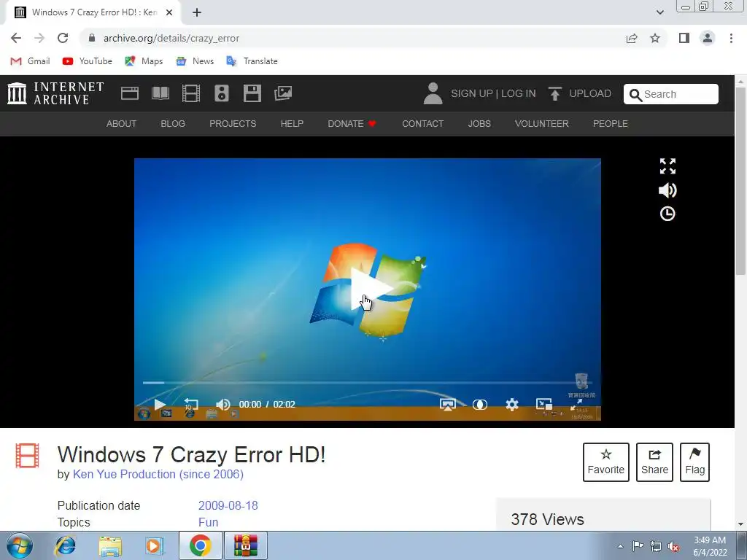Open the Texts book icon
The image size is (747, 560).
tap(160, 93)
